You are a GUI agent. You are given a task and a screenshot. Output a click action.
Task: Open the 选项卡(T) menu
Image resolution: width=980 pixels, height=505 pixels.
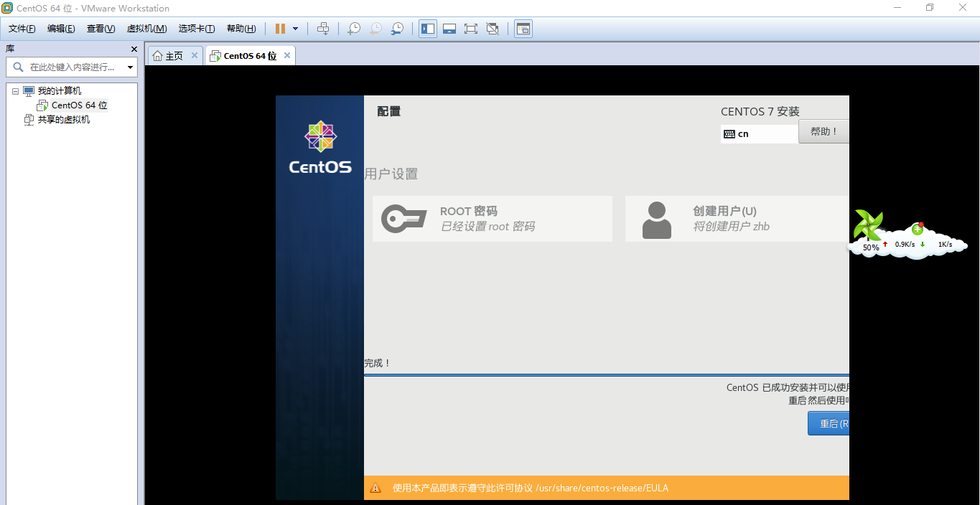pos(197,29)
